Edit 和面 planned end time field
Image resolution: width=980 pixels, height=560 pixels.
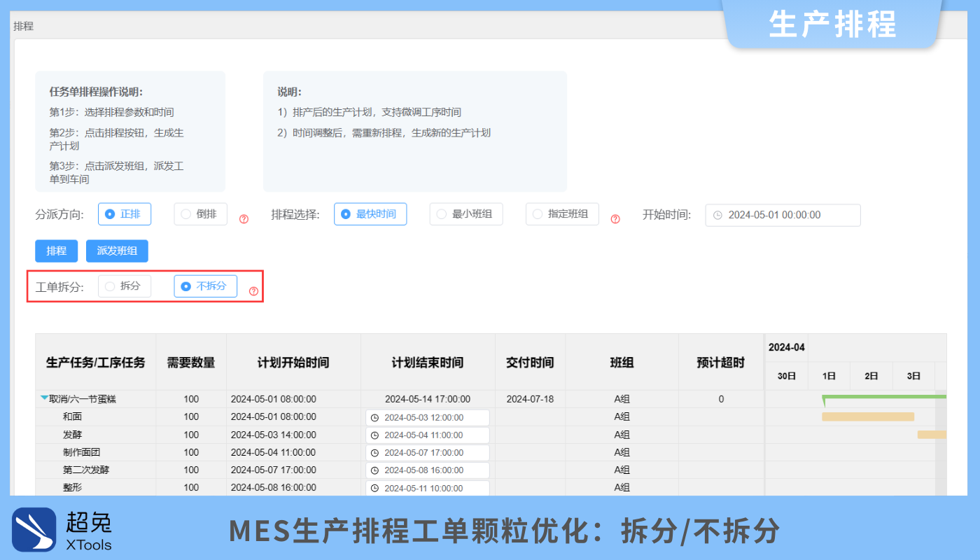(x=428, y=417)
